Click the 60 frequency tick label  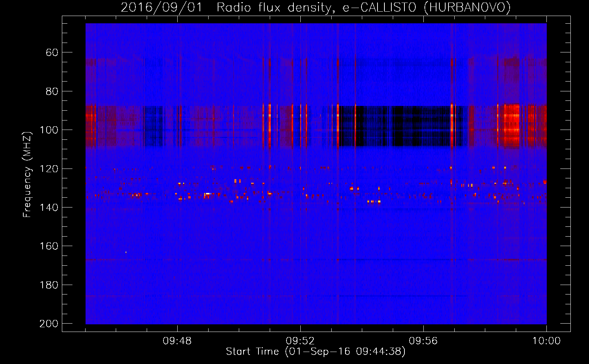52,52
